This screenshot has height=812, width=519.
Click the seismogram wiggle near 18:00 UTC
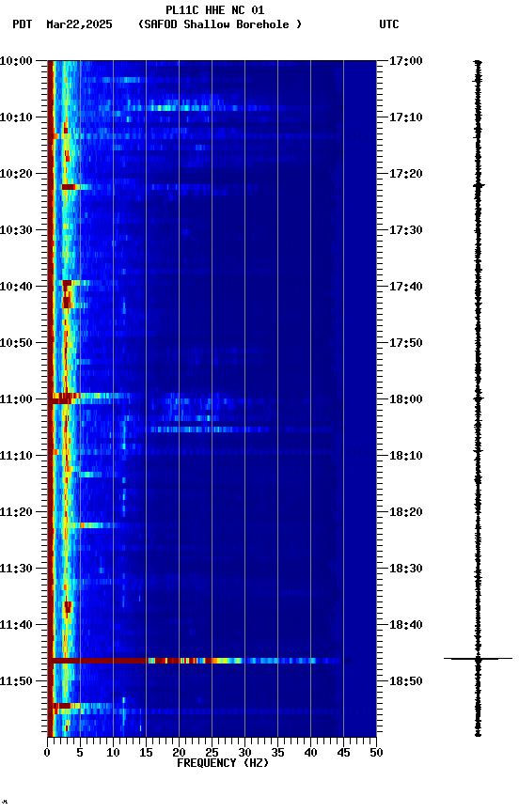[478, 398]
